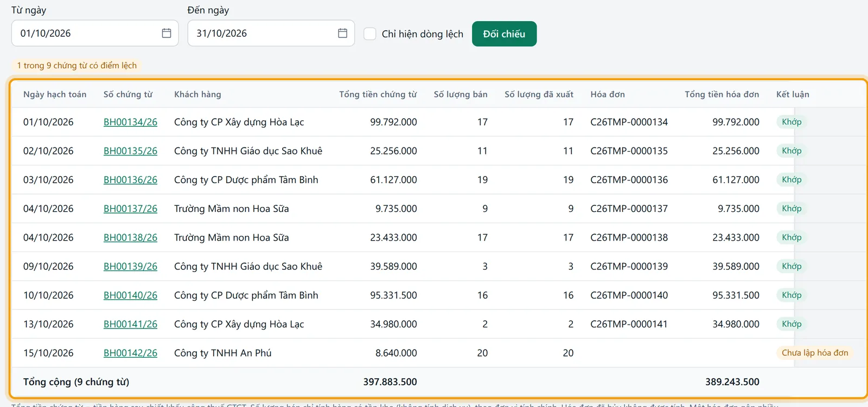Click the invoice total 389.243.500

click(x=732, y=382)
